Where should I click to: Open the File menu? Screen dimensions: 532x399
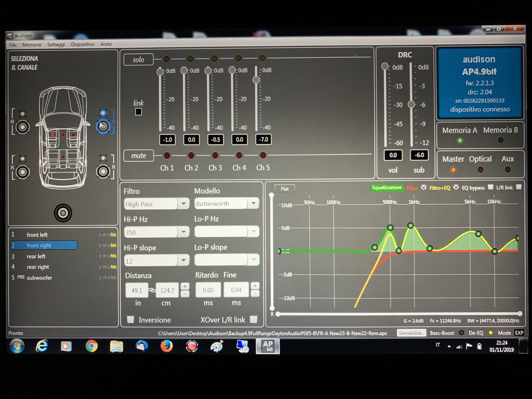13,45
